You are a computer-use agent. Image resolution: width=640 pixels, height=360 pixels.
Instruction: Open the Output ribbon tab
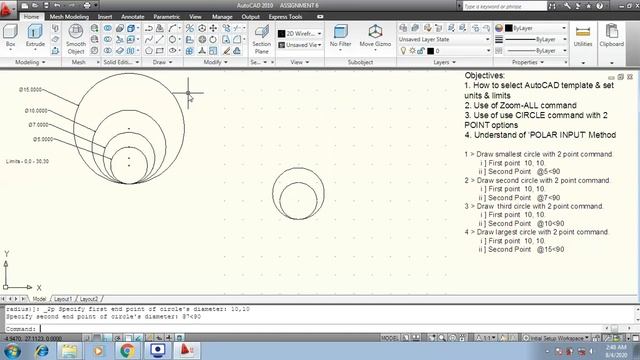(251, 17)
